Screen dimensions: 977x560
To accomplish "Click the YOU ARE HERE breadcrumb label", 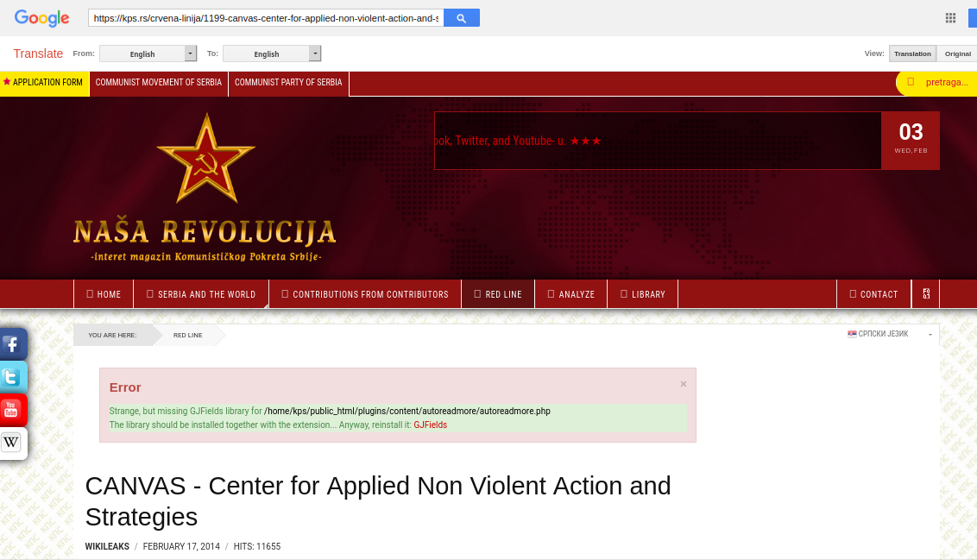I will click(112, 335).
